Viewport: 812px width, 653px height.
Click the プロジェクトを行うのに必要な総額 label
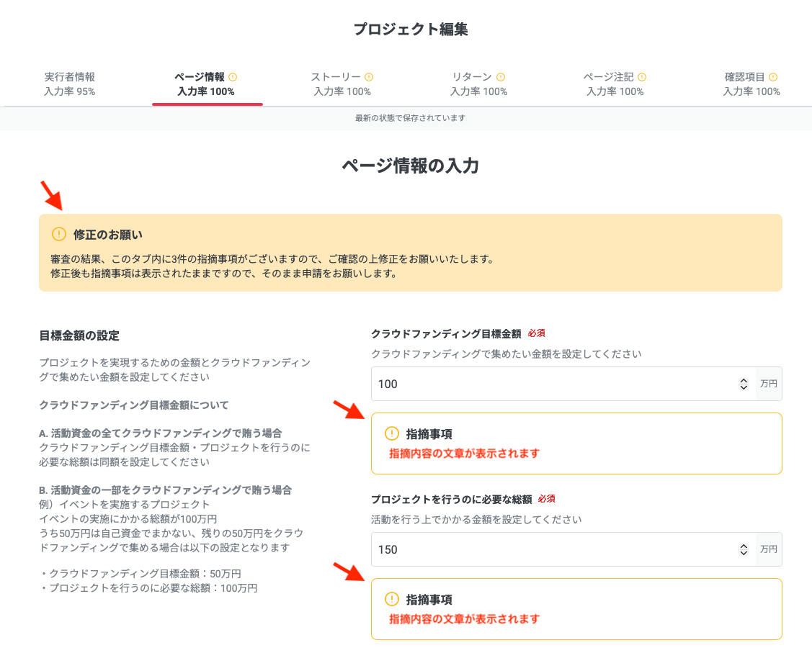tap(452, 500)
